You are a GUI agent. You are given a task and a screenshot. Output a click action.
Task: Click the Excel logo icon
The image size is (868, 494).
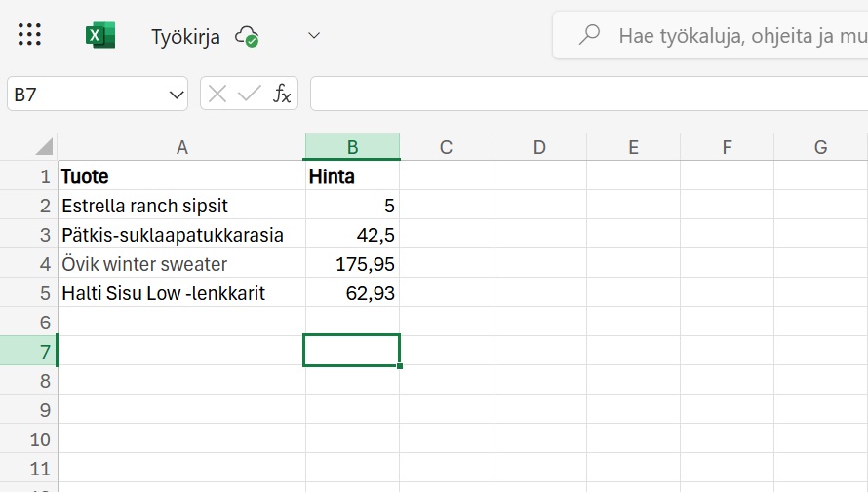click(99, 36)
